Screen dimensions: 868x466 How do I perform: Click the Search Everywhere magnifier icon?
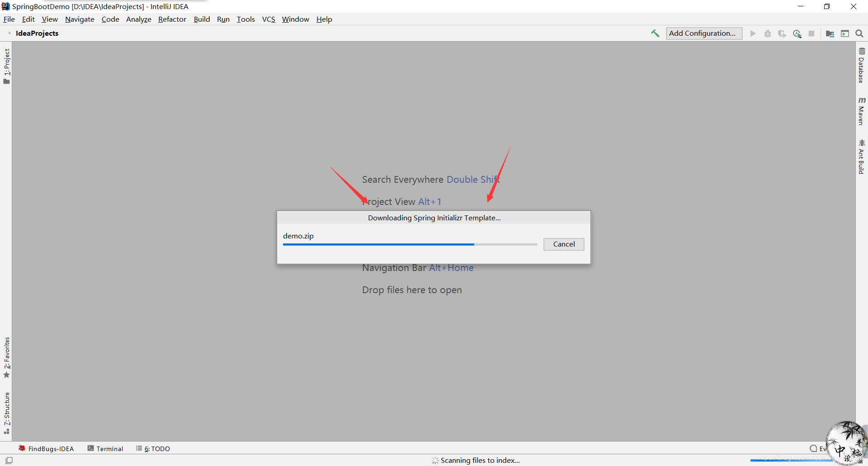pyautogui.click(x=859, y=33)
